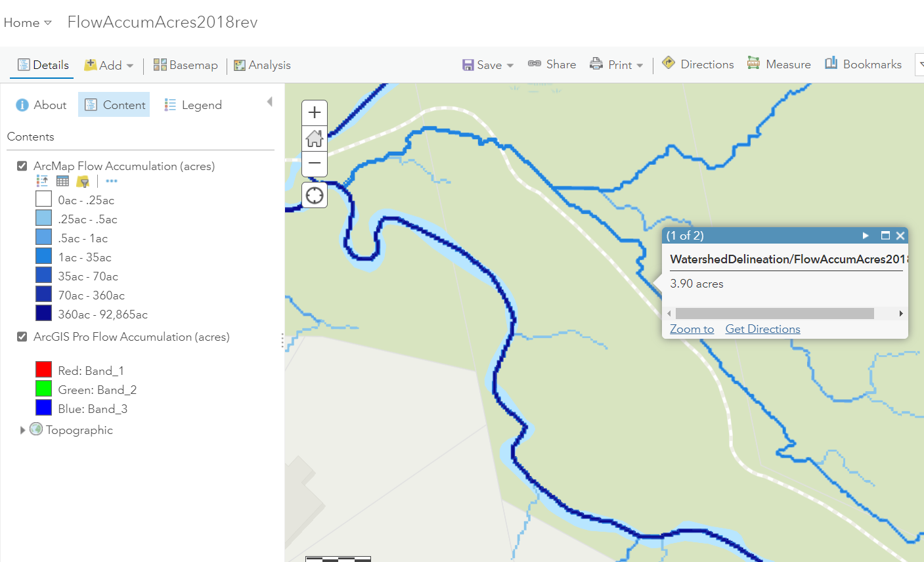Click the find my location button
This screenshot has width=924, height=562.
tap(315, 195)
